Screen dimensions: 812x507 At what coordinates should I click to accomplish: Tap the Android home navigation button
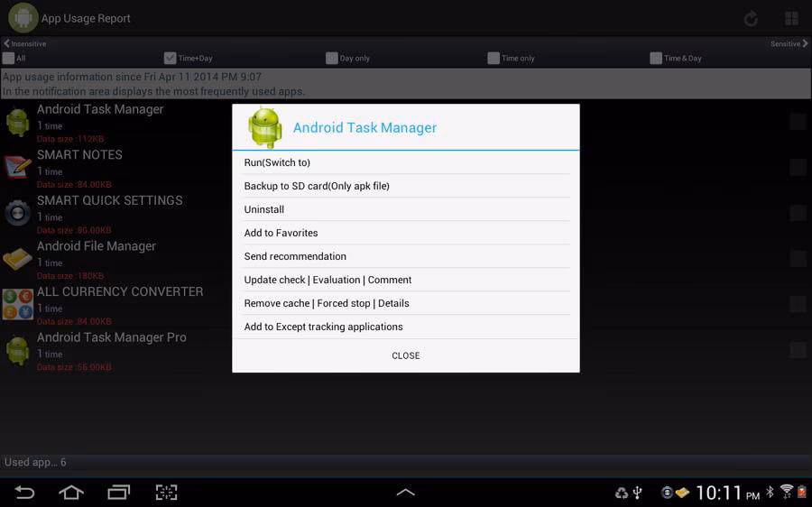[x=71, y=492]
